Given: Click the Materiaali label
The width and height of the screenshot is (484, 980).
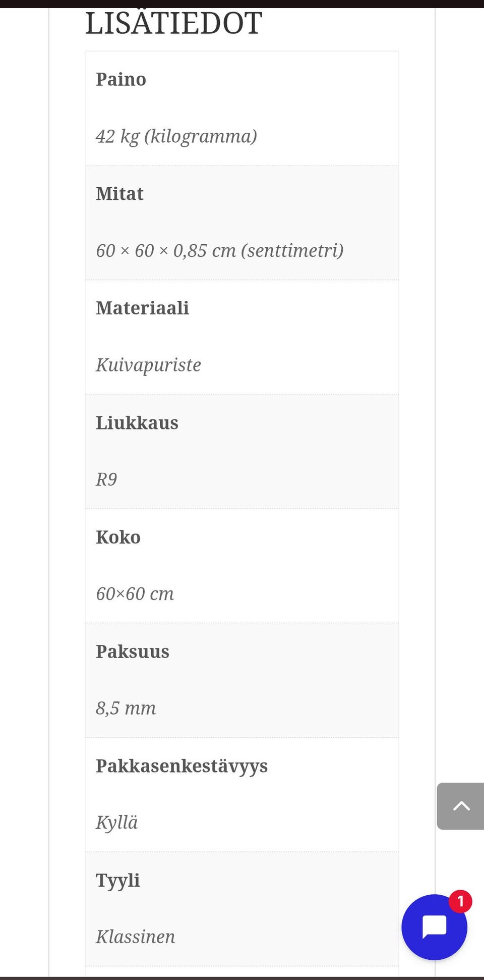Looking at the screenshot, I should coord(143,308).
